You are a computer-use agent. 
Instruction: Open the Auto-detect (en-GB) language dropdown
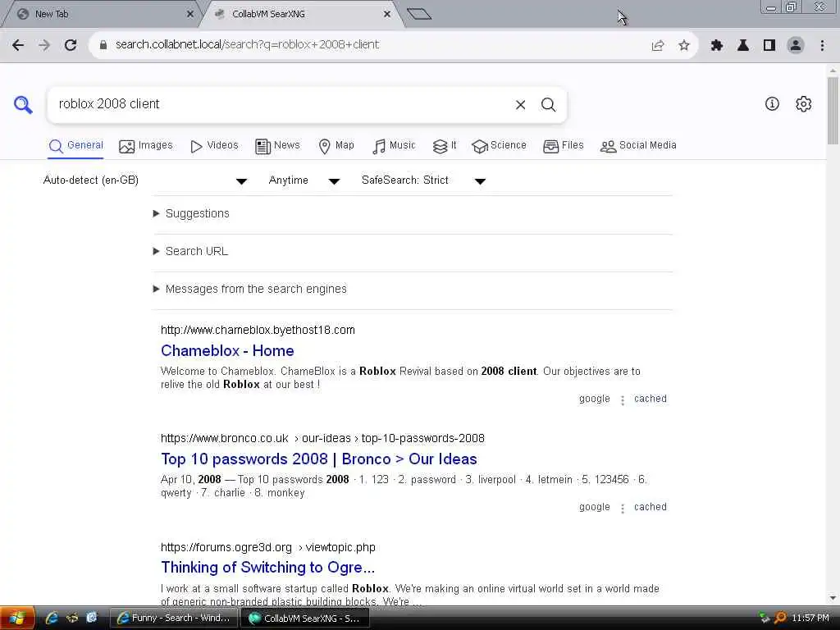(144, 180)
